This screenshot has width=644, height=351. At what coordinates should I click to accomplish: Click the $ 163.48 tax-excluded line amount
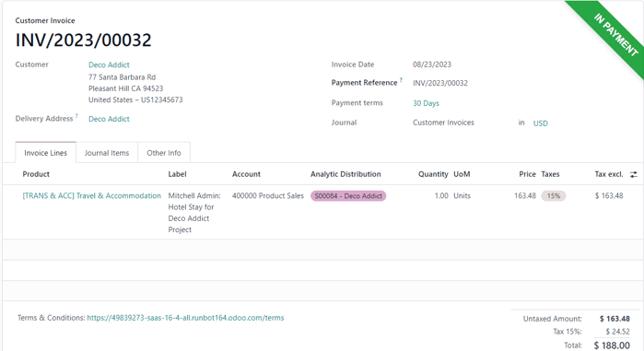coord(609,196)
